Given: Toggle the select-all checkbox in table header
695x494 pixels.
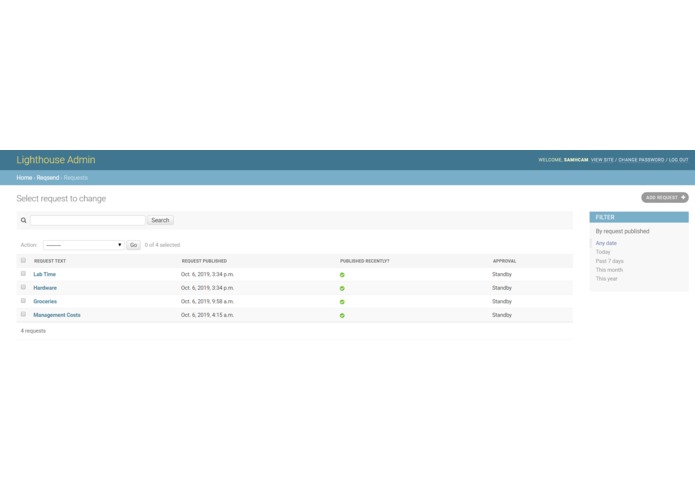Looking at the screenshot, I should [23, 261].
